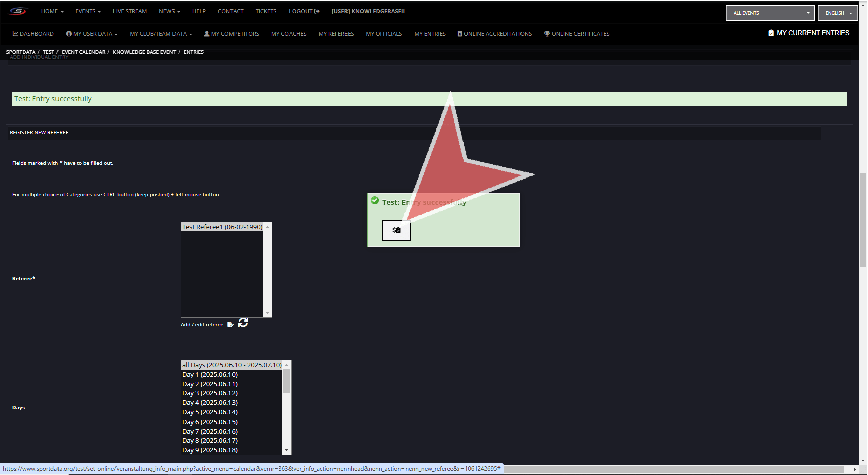Click the Logout link
Screen dimensions: 868x475
(304, 11)
